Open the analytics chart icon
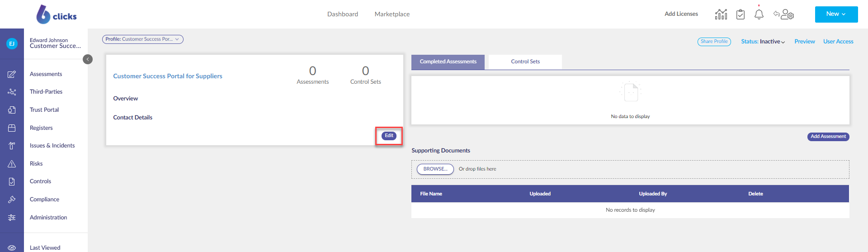Viewport: 868px width, 252px height. click(x=721, y=14)
